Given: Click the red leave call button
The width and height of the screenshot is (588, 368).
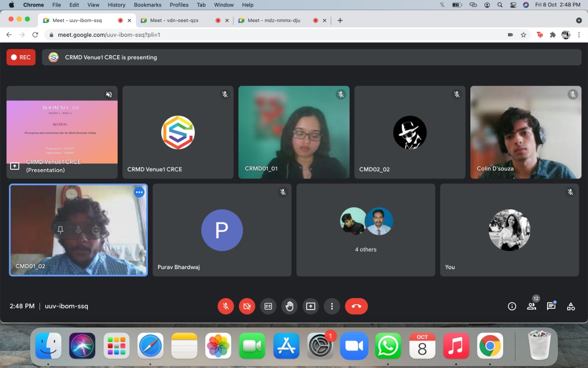Looking at the screenshot, I should [356, 306].
